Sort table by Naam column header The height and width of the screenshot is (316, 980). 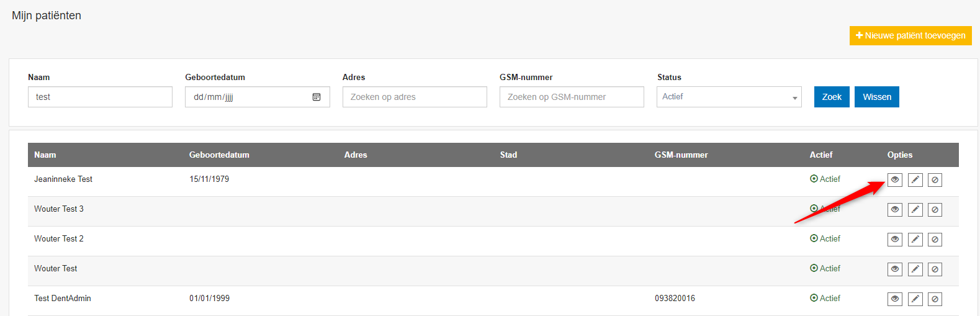point(45,155)
